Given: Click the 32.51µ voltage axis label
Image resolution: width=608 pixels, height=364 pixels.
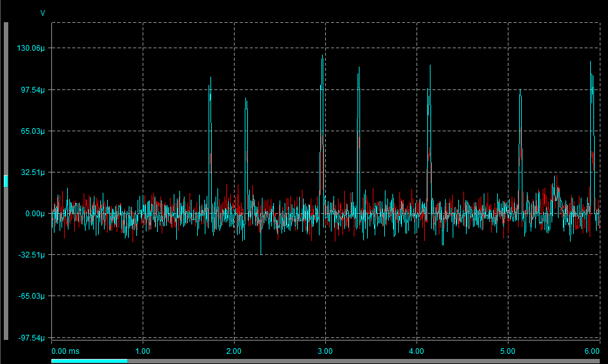Looking at the screenshot, I should pos(32,172).
